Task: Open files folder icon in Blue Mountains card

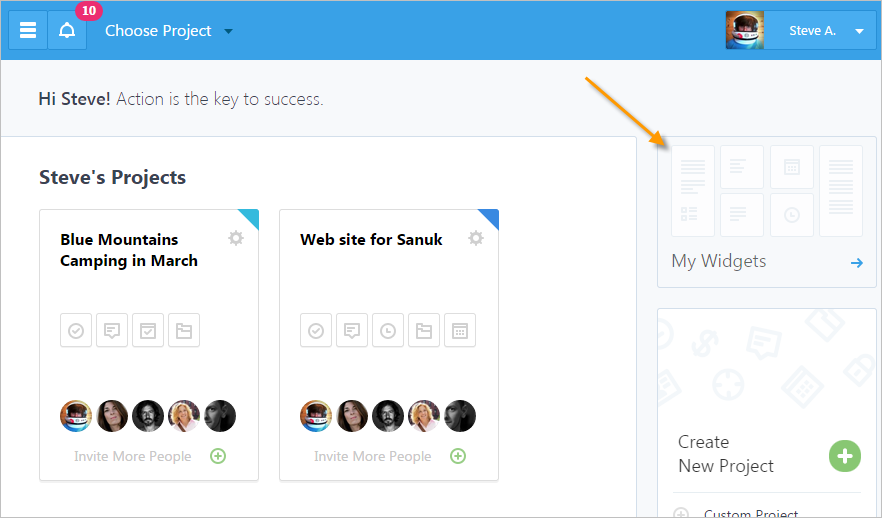Action: click(x=184, y=330)
